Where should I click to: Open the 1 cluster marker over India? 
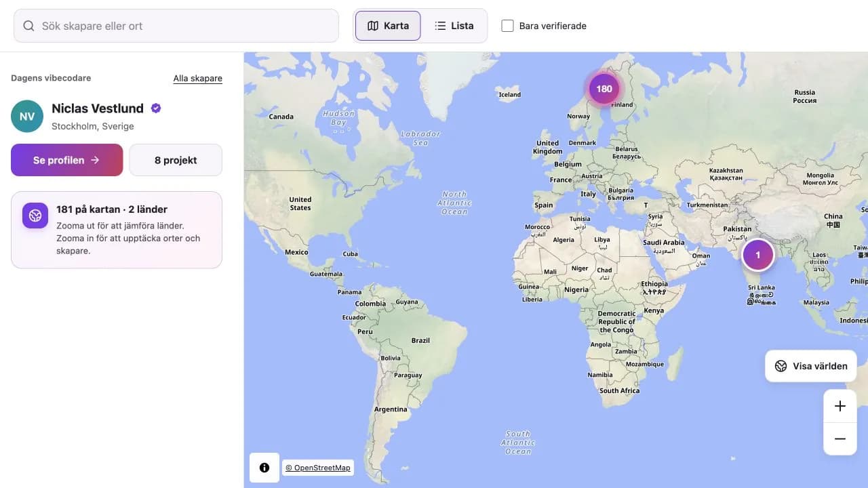(x=758, y=256)
